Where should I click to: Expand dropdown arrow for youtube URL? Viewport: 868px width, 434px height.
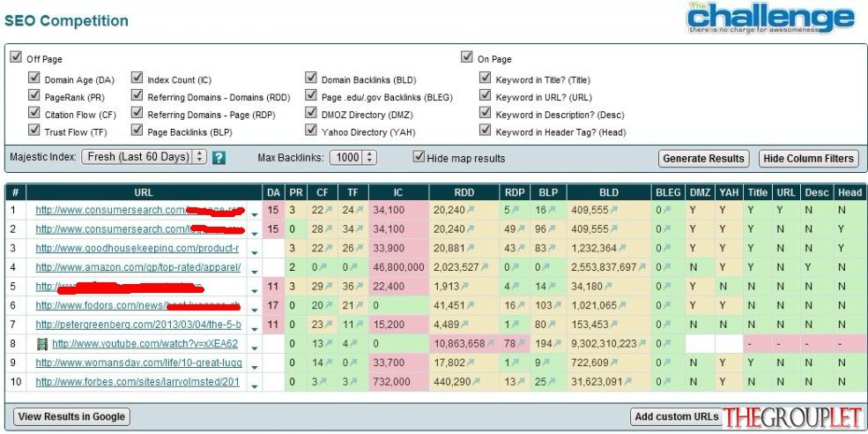254,348
